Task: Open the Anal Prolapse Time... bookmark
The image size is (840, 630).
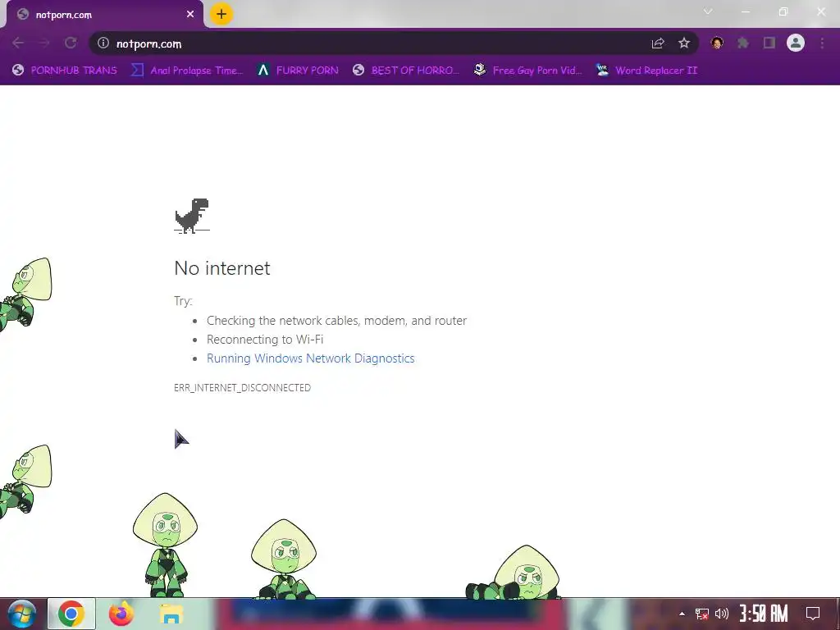Action: tap(187, 71)
